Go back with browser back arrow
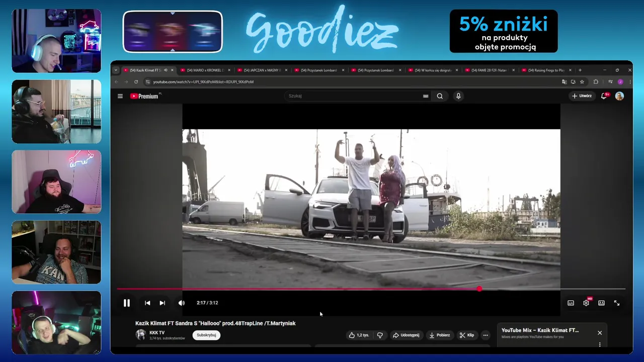 [x=117, y=82]
